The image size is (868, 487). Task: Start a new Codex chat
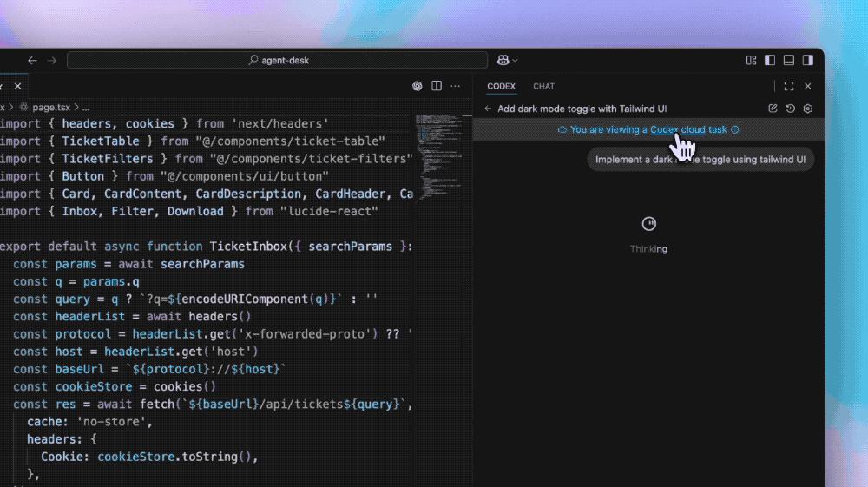773,109
